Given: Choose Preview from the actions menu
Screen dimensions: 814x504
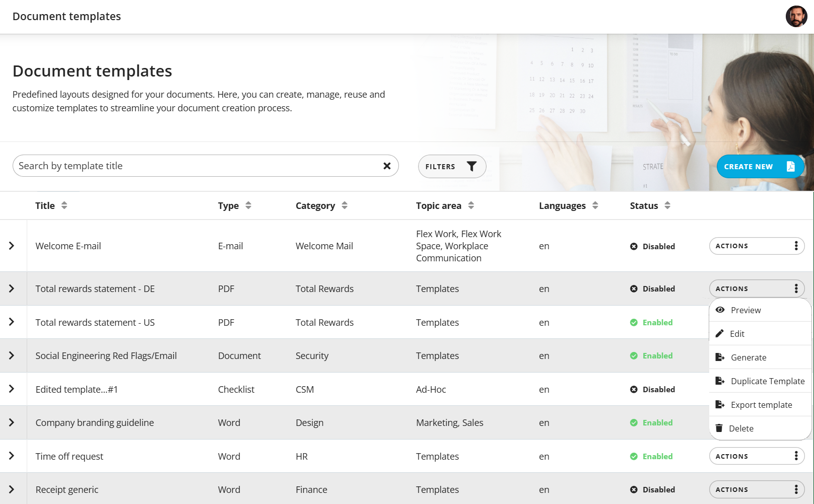Looking at the screenshot, I should pyautogui.click(x=760, y=310).
